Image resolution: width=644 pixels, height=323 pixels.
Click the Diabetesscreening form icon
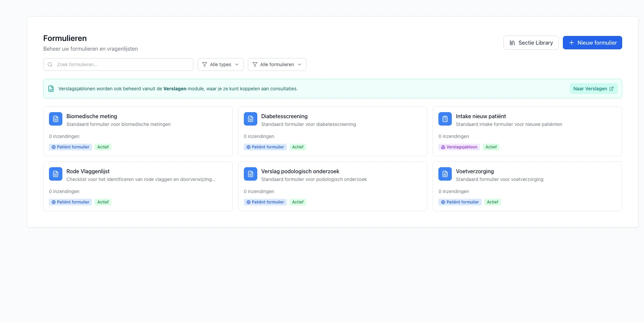tap(251, 119)
